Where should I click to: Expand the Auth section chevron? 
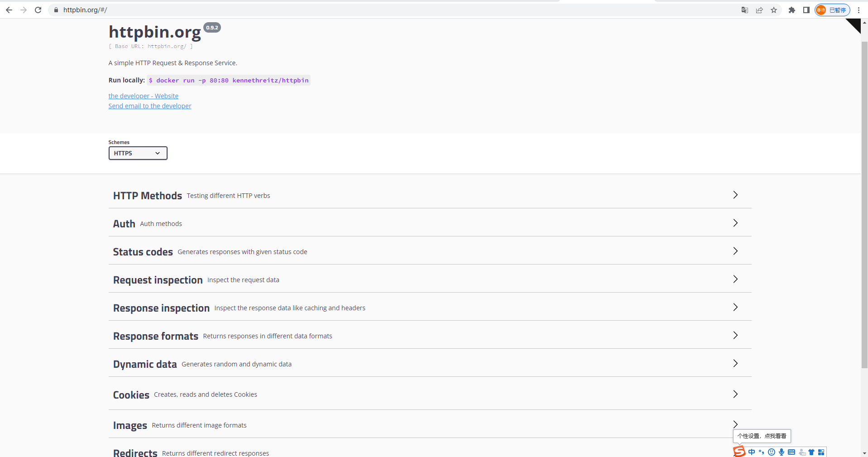(x=735, y=223)
